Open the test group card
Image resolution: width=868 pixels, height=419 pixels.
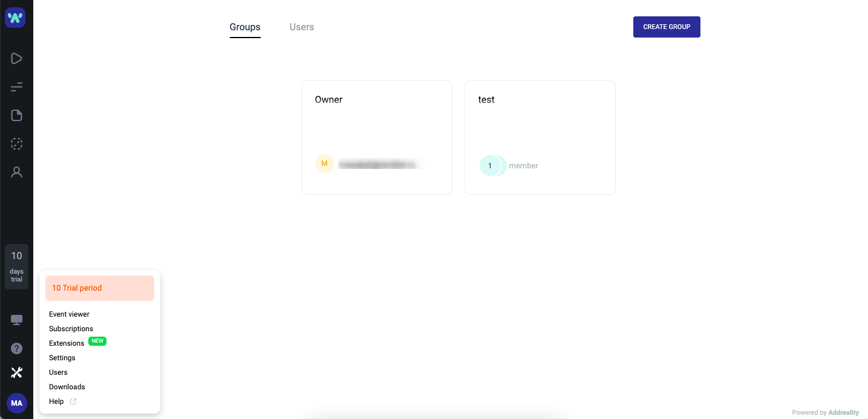tap(540, 137)
